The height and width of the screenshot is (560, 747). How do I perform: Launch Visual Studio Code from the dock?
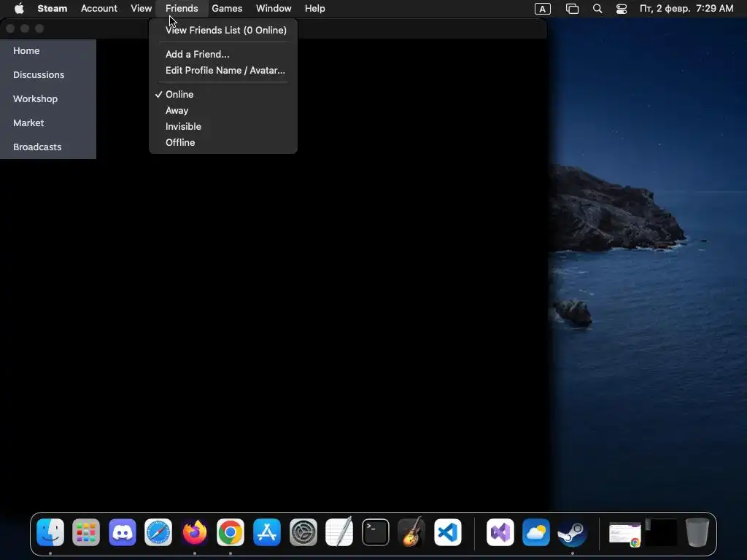tap(448, 532)
